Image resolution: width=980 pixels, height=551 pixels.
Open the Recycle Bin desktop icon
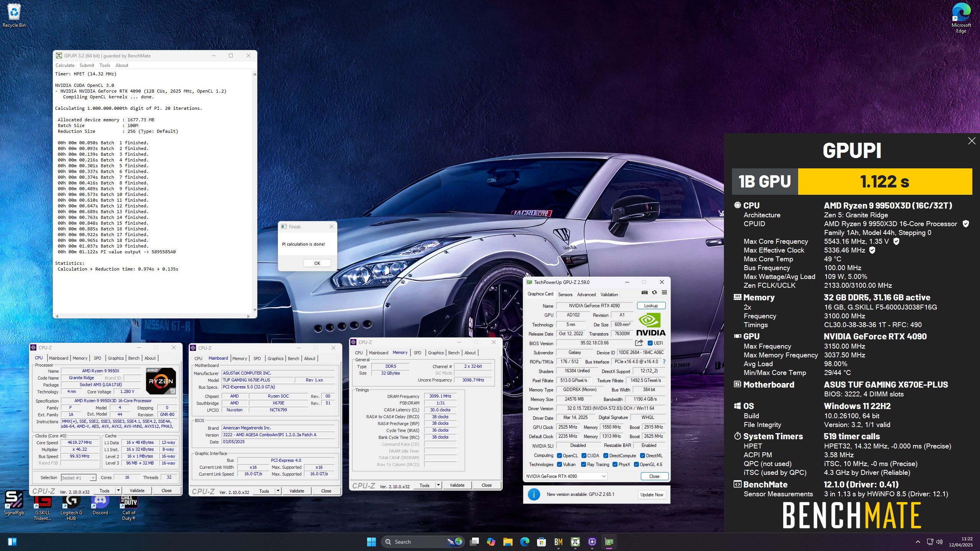coord(14,16)
